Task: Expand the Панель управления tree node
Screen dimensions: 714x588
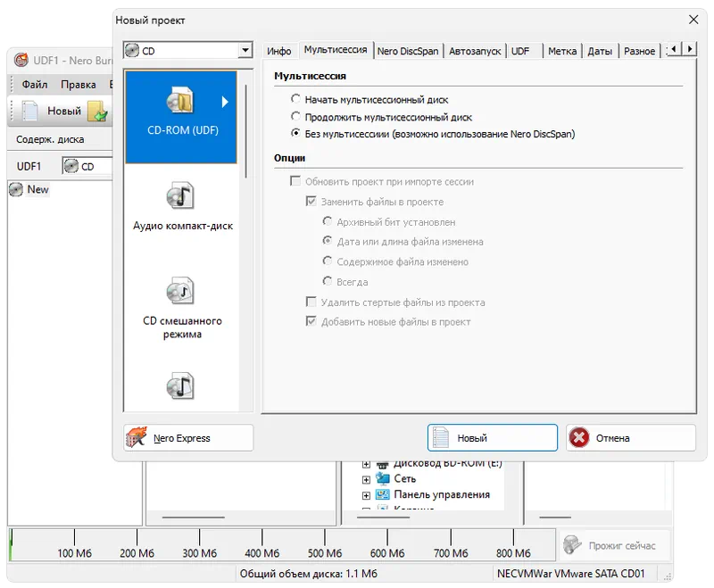Action: (x=366, y=495)
